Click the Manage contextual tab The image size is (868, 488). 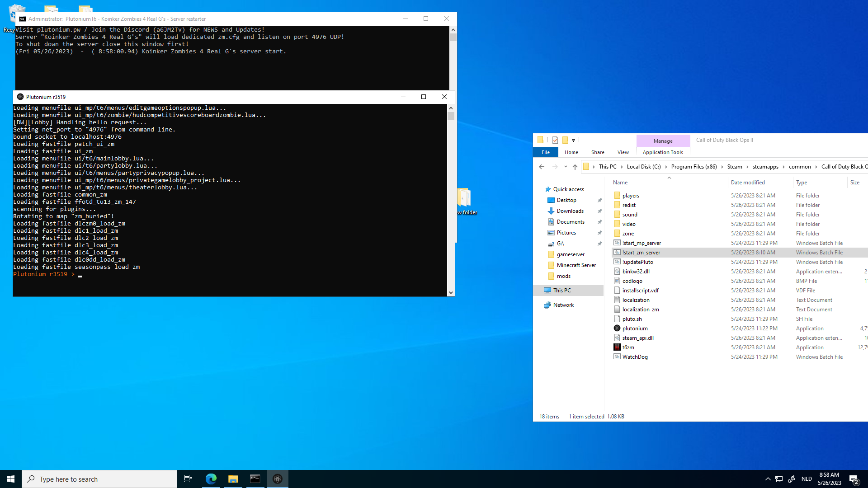click(x=663, y=141)
